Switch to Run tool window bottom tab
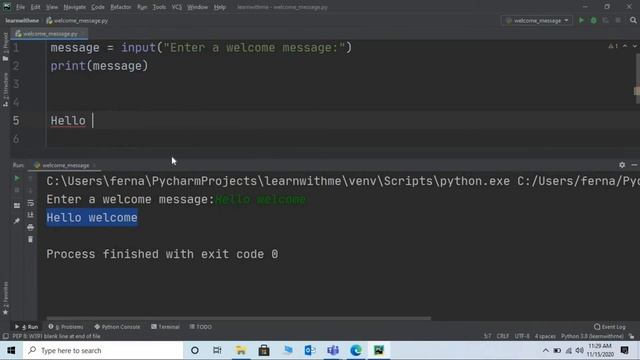Viewport: 640px width, 360px height. pos(27,327)
